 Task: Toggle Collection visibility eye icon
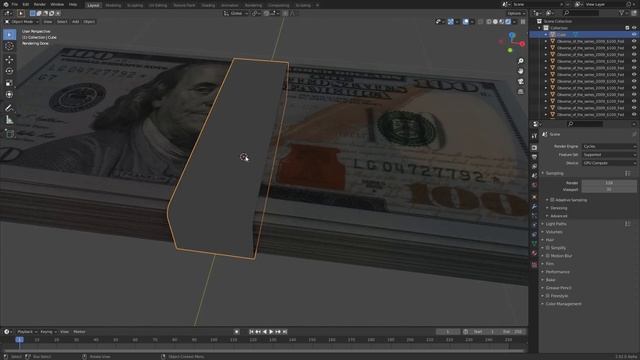pyautogui.click(x=634, y=28)
